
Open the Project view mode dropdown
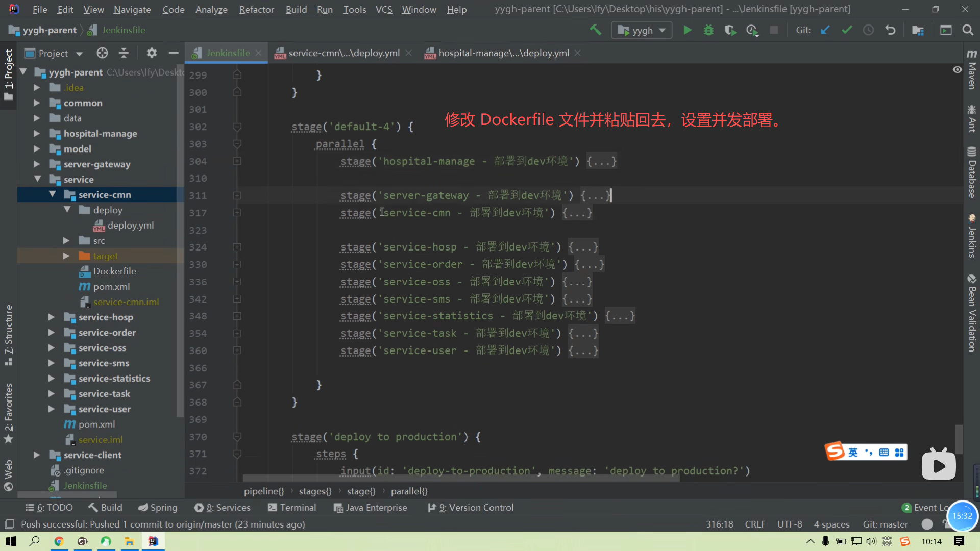pyautogui.click(x=53, y=53)
